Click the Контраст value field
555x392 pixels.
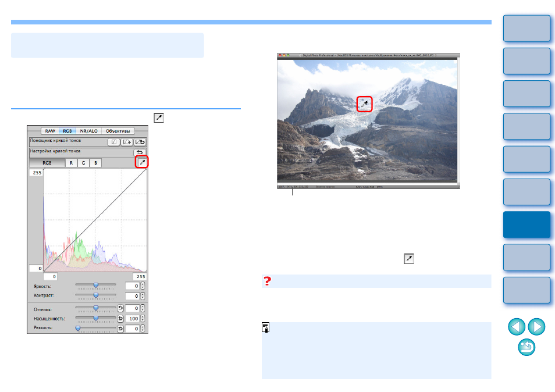[x=133, y=296]
